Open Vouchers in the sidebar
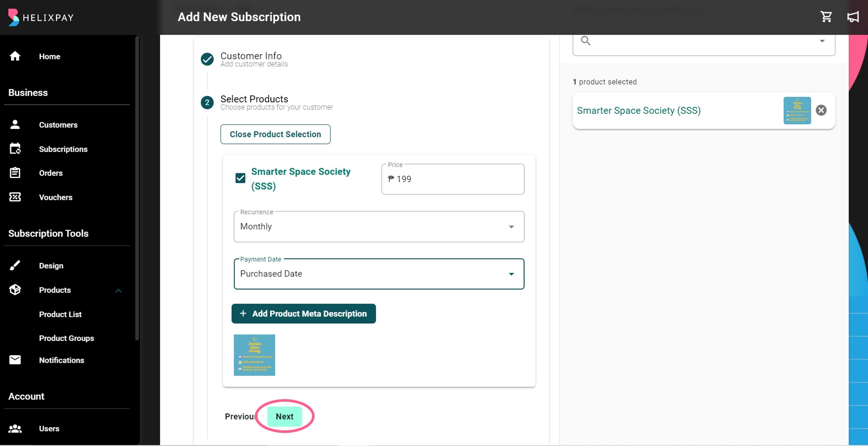This screenshot has width=868, height=446. [56, 198]
